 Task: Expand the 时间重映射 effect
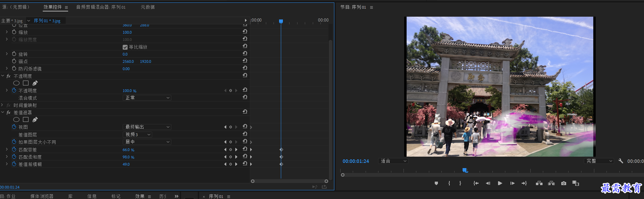[2, 105]
